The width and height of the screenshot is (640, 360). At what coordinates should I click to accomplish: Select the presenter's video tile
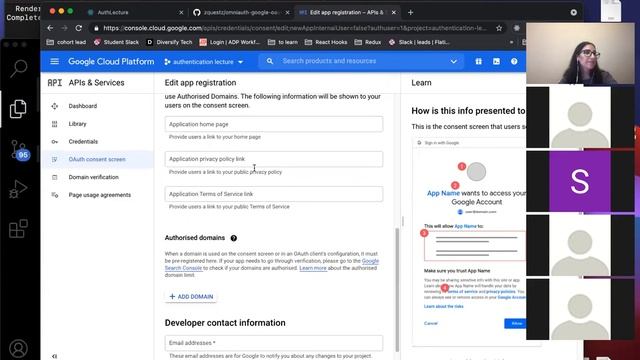point(580,53)
